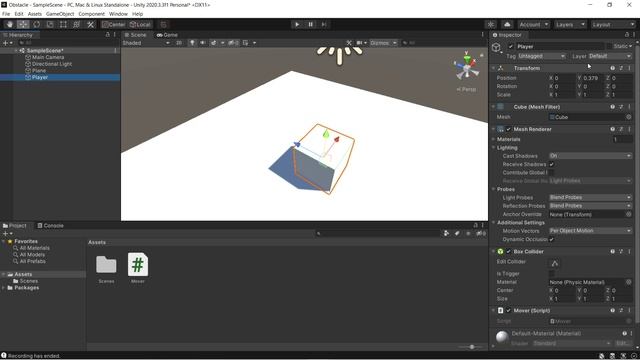Open the Layer dropdown in Inspector

tap(610, 56)
